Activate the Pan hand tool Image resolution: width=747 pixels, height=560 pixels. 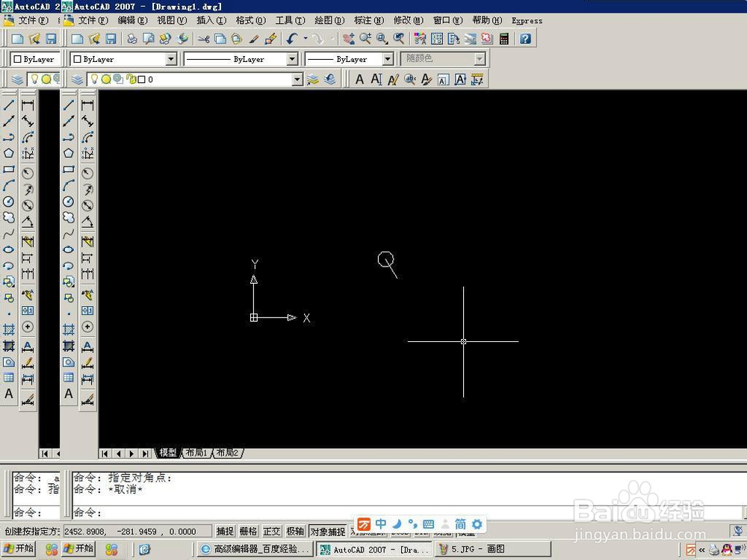[x=349, y=39]
